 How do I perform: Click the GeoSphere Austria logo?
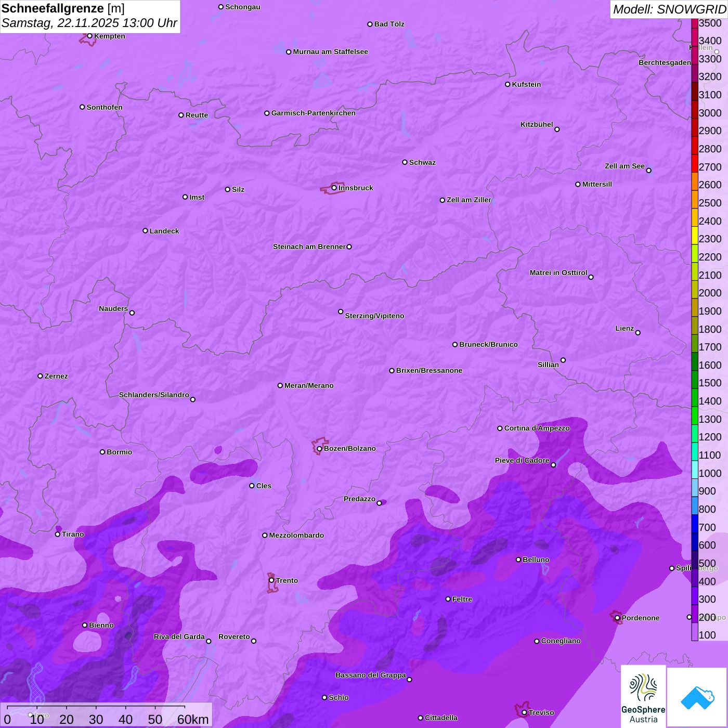click(x=643, y=696)
